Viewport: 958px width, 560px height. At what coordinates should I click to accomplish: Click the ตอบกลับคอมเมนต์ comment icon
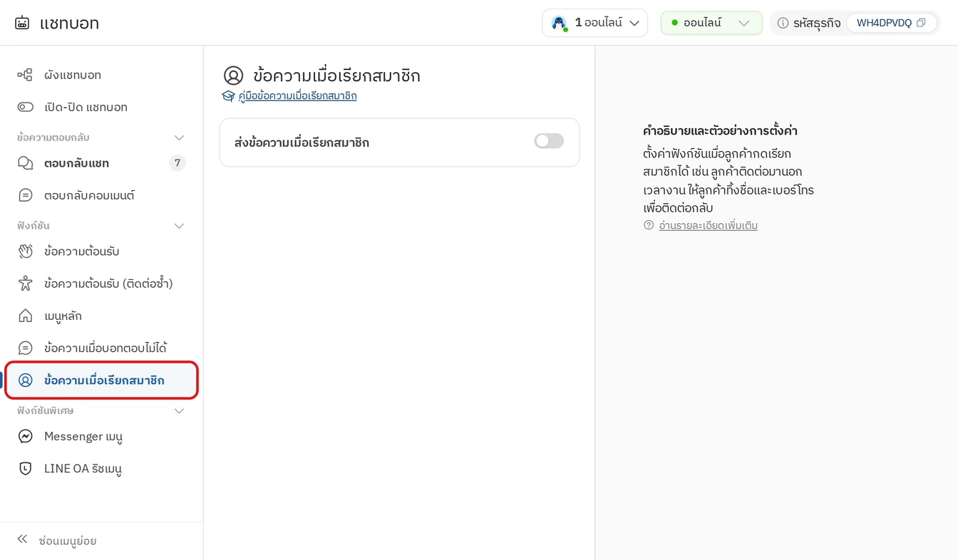pyautogui.click(x=25, y=195)
